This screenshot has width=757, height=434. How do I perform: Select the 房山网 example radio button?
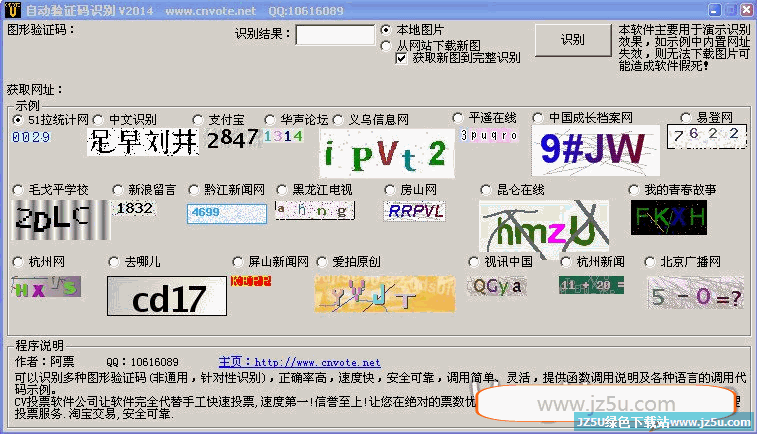tap(390, 190)
